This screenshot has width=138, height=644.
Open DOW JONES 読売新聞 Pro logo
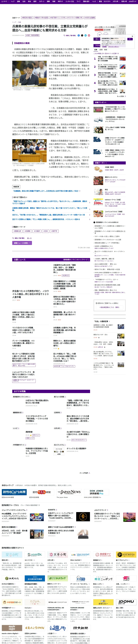tap(96, 492)
